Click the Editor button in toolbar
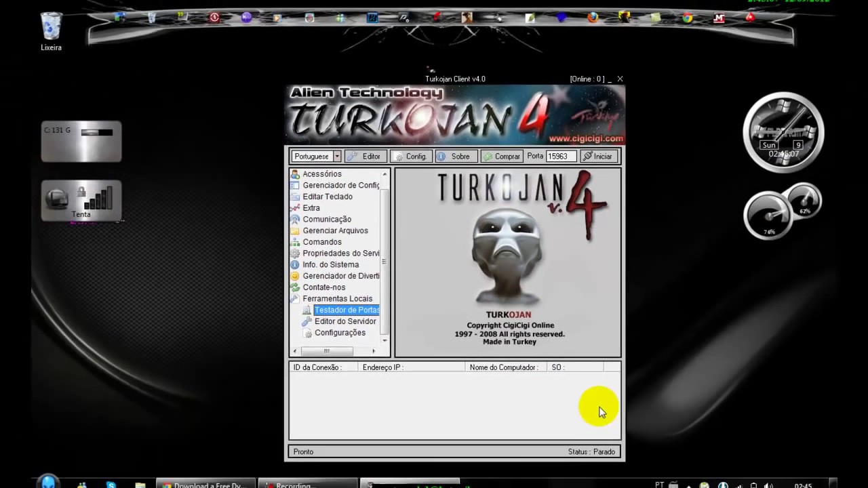868x488 pixels. (366, 157)
